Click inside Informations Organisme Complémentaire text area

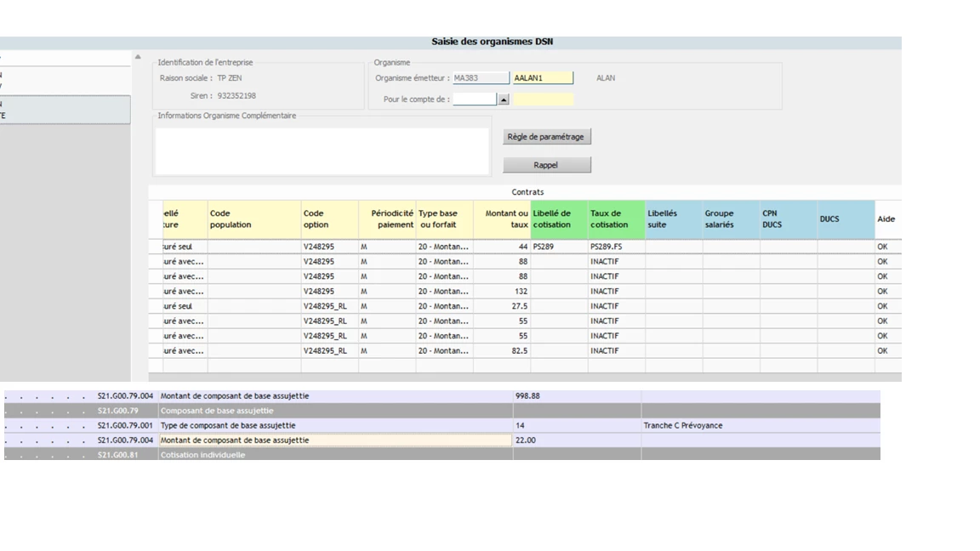tap(322, 151)
